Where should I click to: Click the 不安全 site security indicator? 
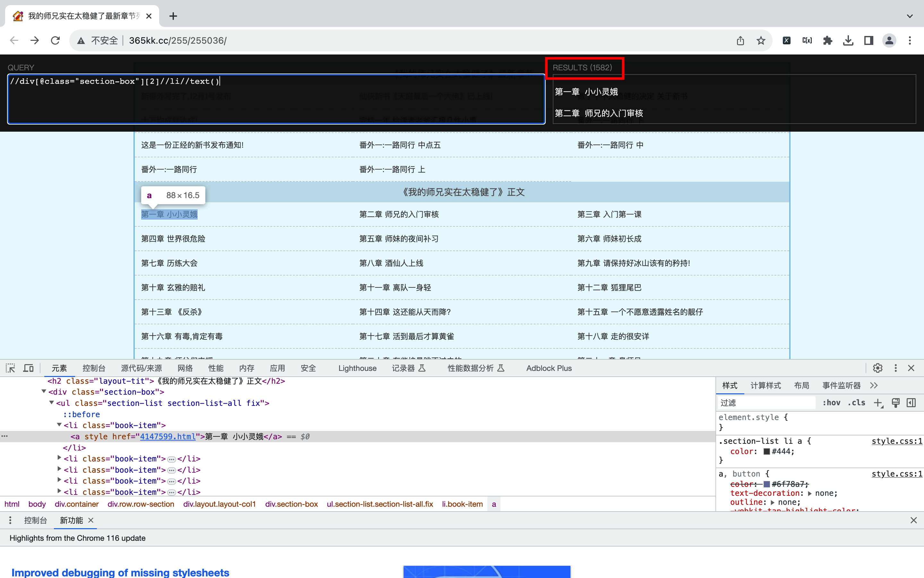tap(98, 40)
